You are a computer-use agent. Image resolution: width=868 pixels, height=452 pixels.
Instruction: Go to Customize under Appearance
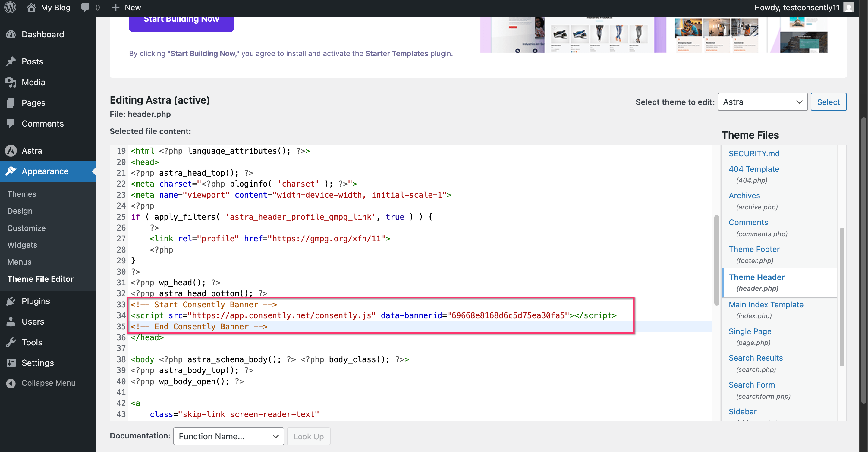tap(26, 228)
